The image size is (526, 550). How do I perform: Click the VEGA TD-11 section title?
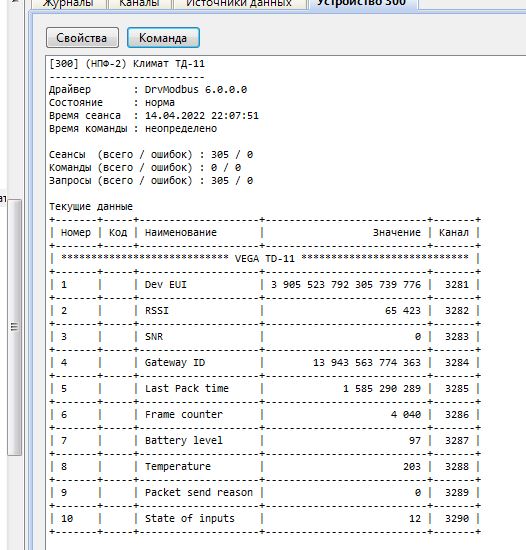(x=265, y=259)
